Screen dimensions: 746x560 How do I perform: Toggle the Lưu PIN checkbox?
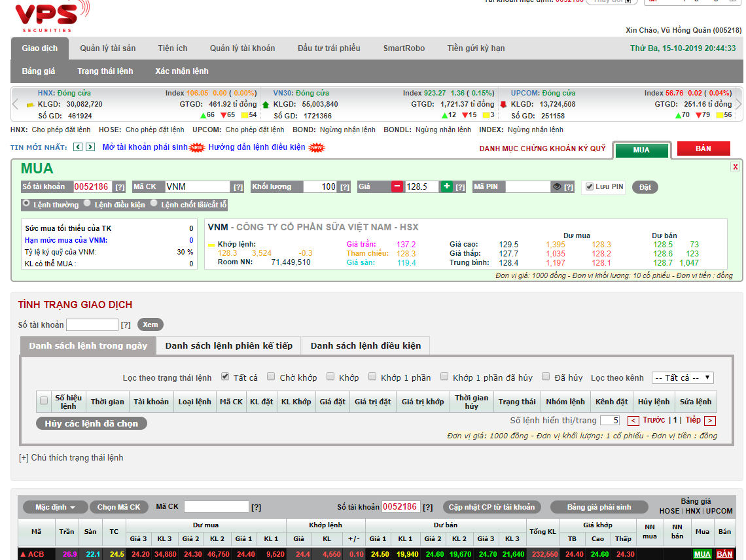tap(588, 186)
